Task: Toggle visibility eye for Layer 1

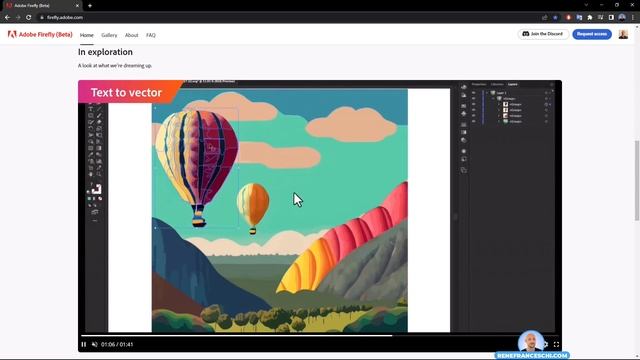Action: 474,93
